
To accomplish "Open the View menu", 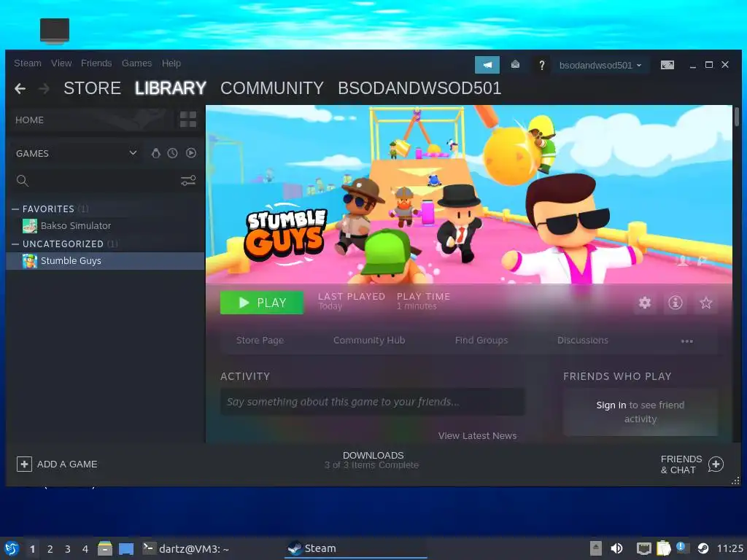I will (61, 63).
